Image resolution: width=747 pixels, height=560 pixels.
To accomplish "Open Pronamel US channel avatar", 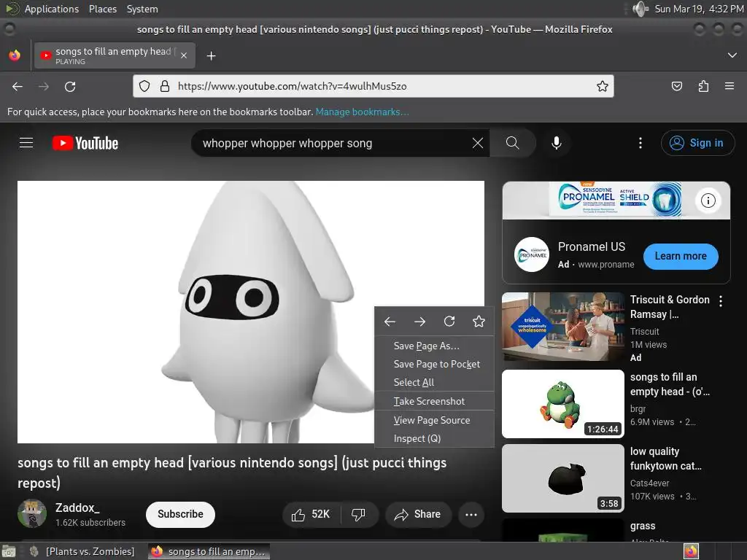I will tap(532, 254).
